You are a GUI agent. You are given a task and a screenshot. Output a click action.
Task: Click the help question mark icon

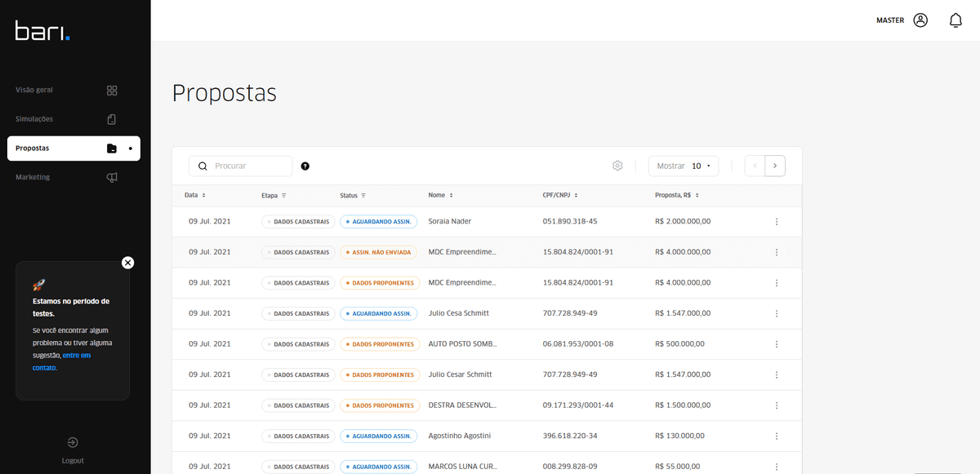[305, 166]
